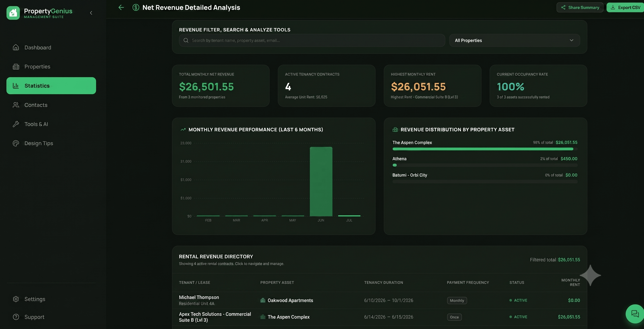
Task: Click the Batumi - Orbi City progress bar
Action: (485, 181)
